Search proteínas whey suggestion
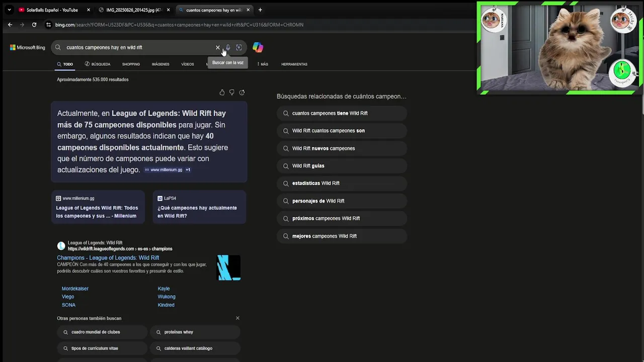The width and height of the screenshot is (644, 362). 195,332
